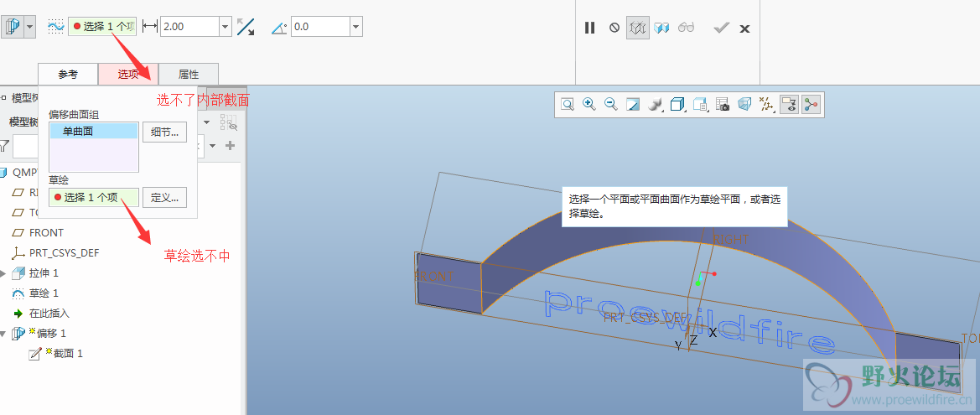980x415 pixels.
Task: Click the RIGHT datum label in viewport
Action: [731, 240]
